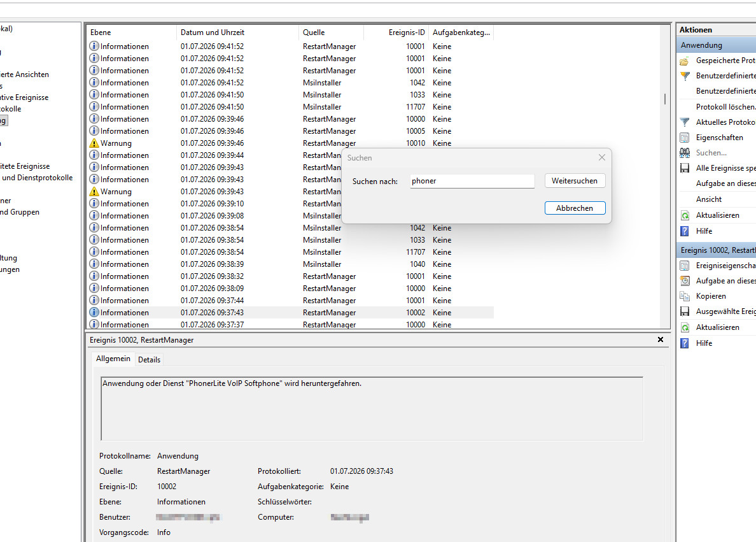Open Eigenschaften via its icon
756x542 pixels.
tap(684, 138)
